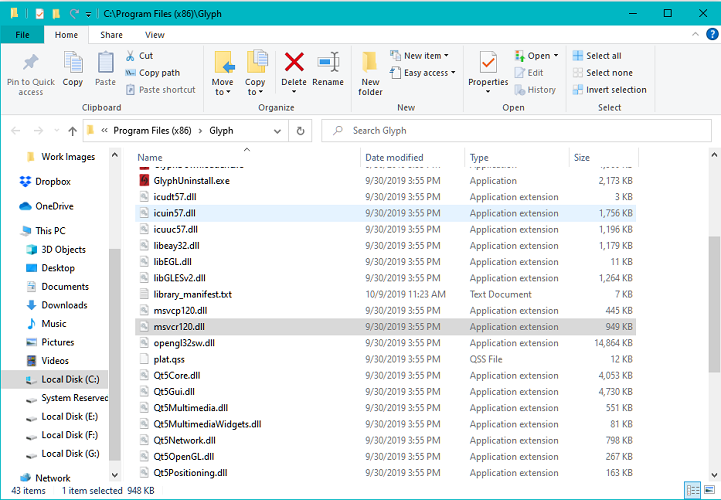This screenshot has width=721, height=500.
Task: Click Select all
Action: pyautogui.click(x=597, y=56)
